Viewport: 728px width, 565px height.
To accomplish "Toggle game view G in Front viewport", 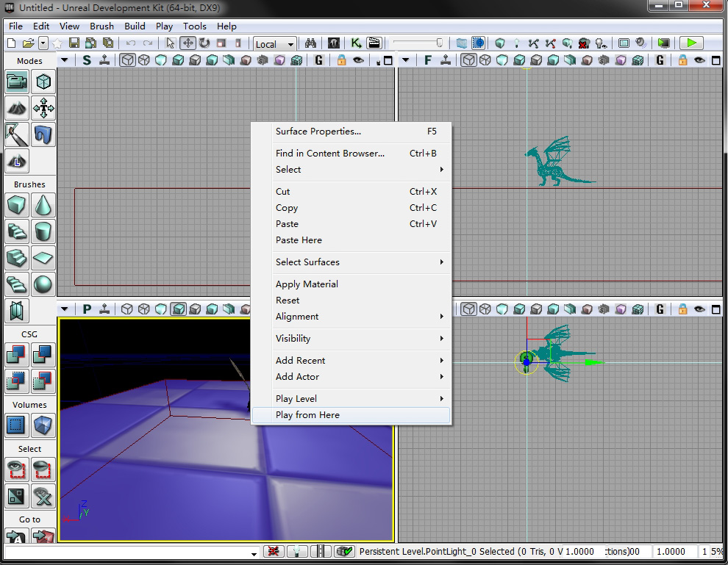I will point(661,60).
